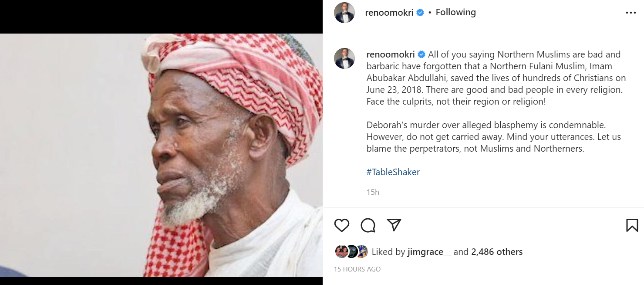Click the post photo of the Imam
This screenshot has width=644, height=285.
pos(161,155)
